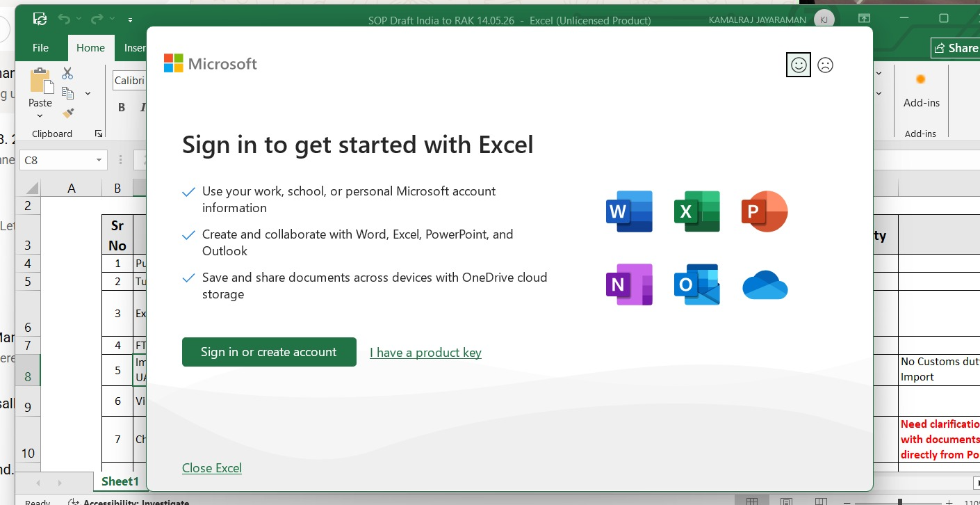Select the cell with Sr No 7
Image resolution: width=980 pixels, height=505 pixels.
[x=117, y=439]
